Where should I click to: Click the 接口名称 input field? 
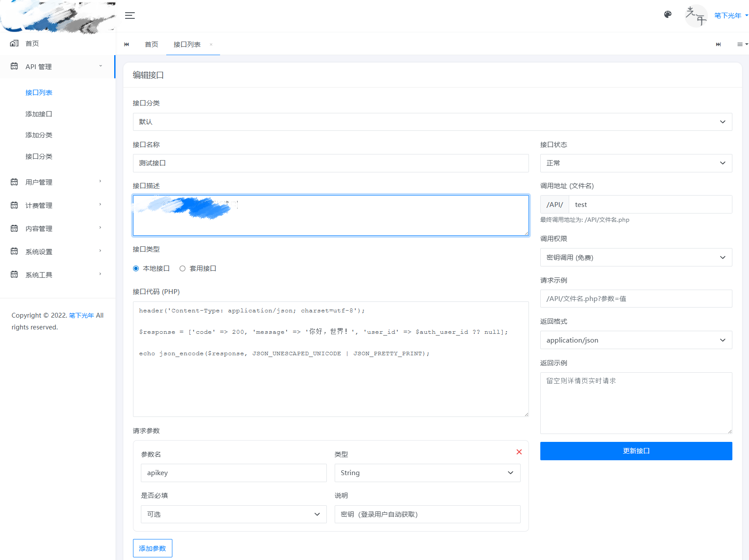click(330, 163)
